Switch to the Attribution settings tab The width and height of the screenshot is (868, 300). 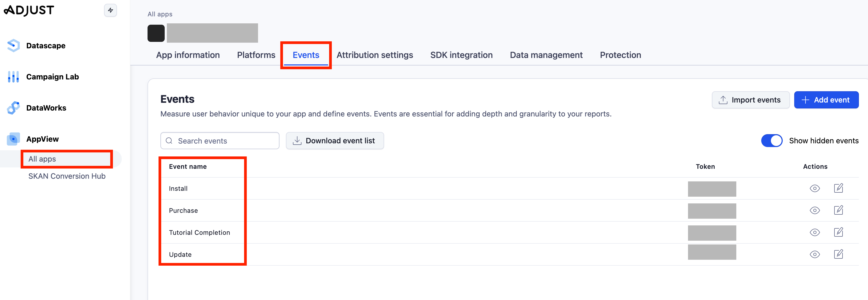[374, 55]
